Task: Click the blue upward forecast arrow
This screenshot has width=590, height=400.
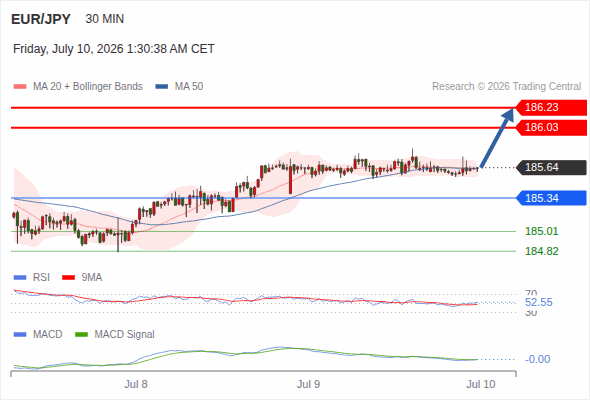Action: tap(497, 138)
